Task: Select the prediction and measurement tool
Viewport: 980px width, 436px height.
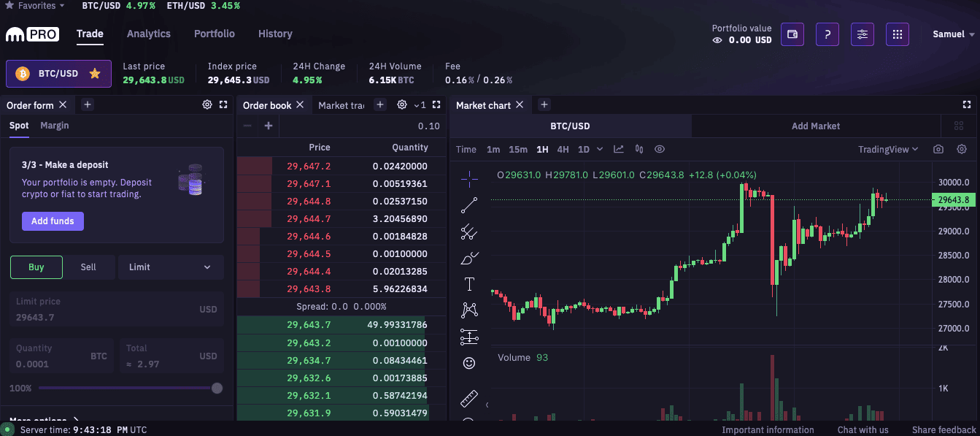Action: 469,337
